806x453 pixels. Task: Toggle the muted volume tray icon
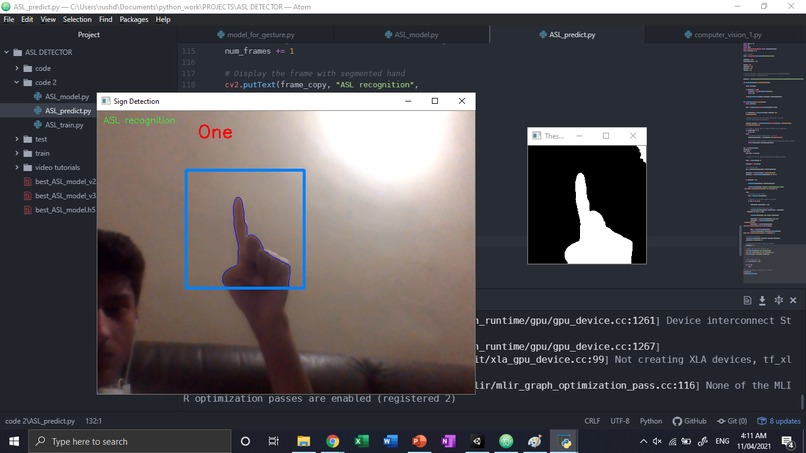pos(657,441)
